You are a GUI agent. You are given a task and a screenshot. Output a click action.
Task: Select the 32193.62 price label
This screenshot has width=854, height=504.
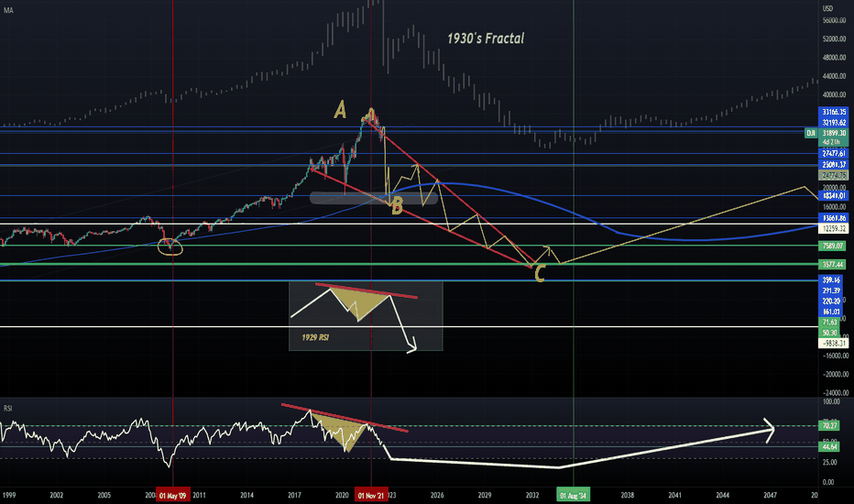833,123
